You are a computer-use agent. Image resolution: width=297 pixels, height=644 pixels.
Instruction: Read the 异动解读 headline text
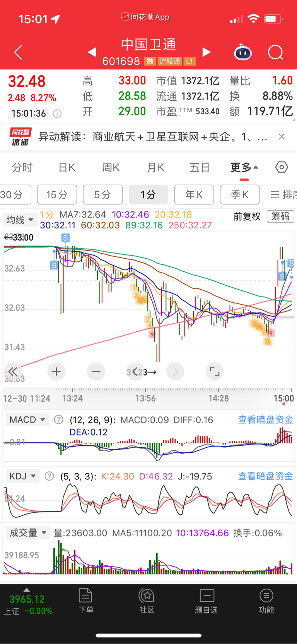(153, 137)
